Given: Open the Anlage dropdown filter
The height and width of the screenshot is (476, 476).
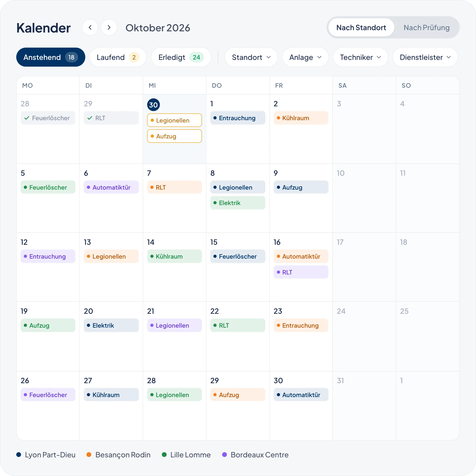Looking at the screenshot, I should pyautogui.click(x=305, y=57).
